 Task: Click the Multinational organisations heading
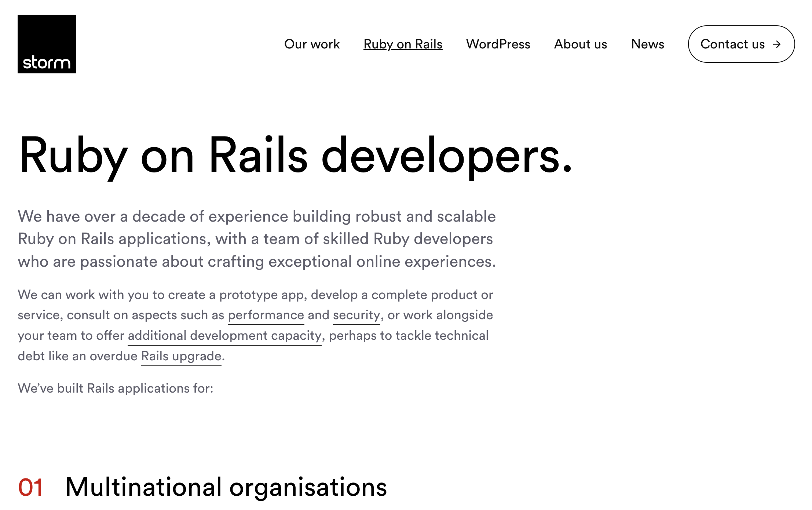(226, 487)
